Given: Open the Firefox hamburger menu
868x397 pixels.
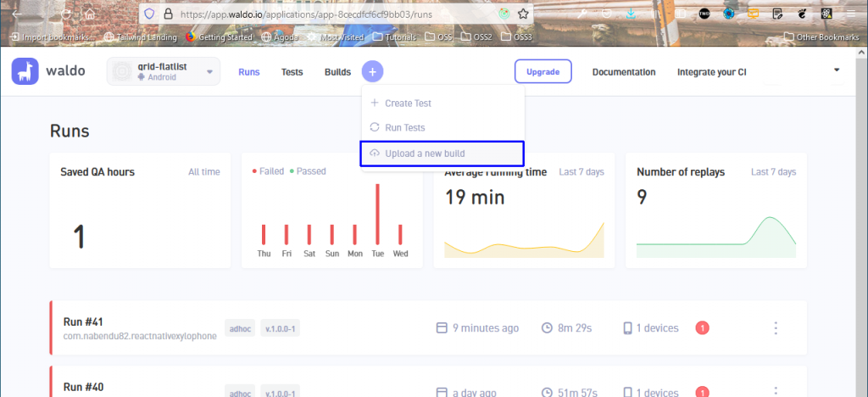Looking at the screenshot, I should 850,14.
